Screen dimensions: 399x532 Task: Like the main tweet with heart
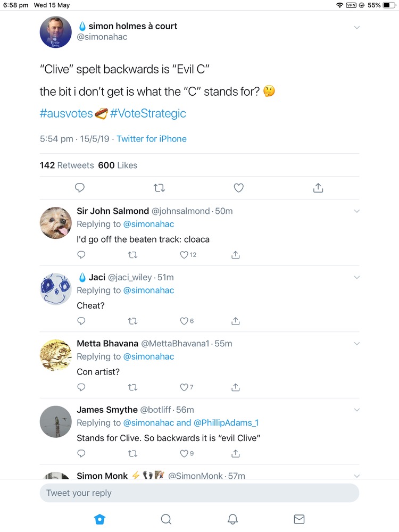(x=239, y=188)
